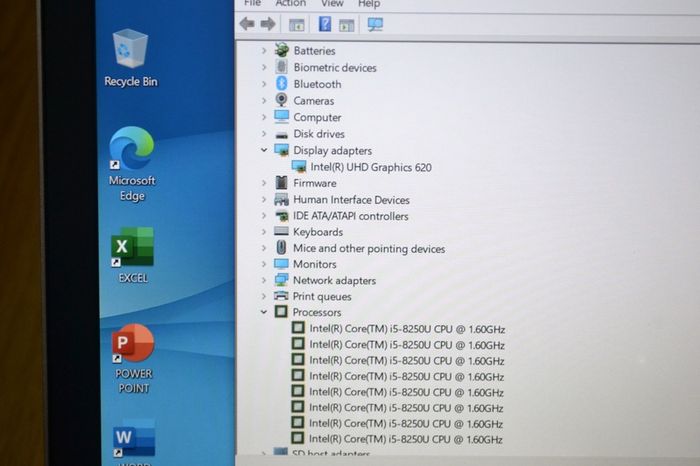The image size is (700, 466).
Task: Open the Recycle Bin desktop icon
Action: tap(130, 58)
